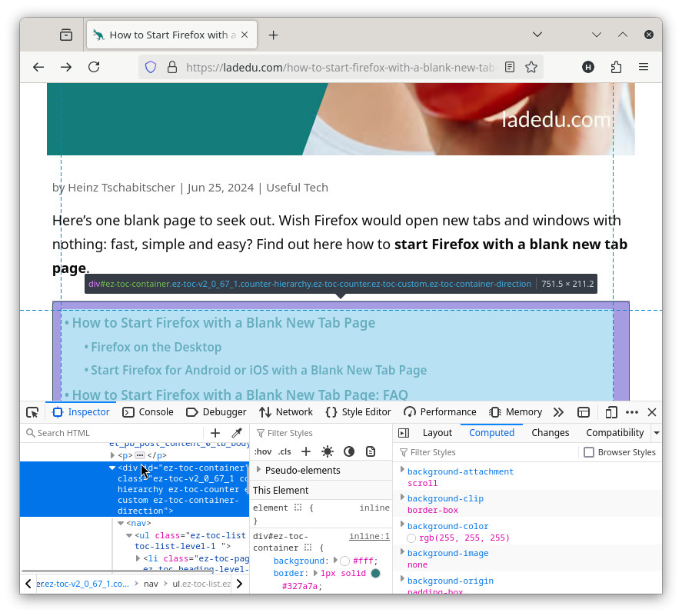Select an iframe as target document
Screen dimensions: 682x616
[x=584, y=412]
